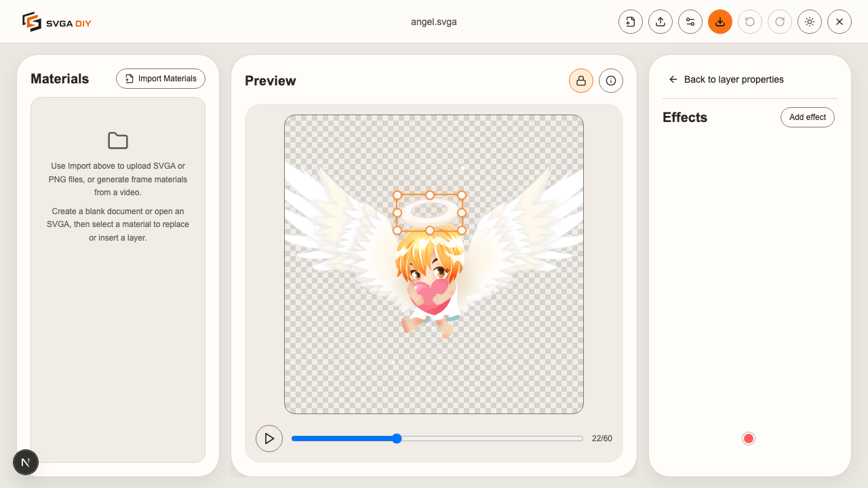Click the Import Materials button

(161, 79)
